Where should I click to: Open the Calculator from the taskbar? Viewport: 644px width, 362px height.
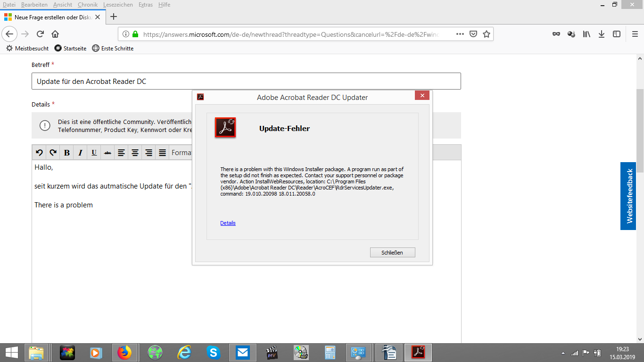[x=330, y=352]
